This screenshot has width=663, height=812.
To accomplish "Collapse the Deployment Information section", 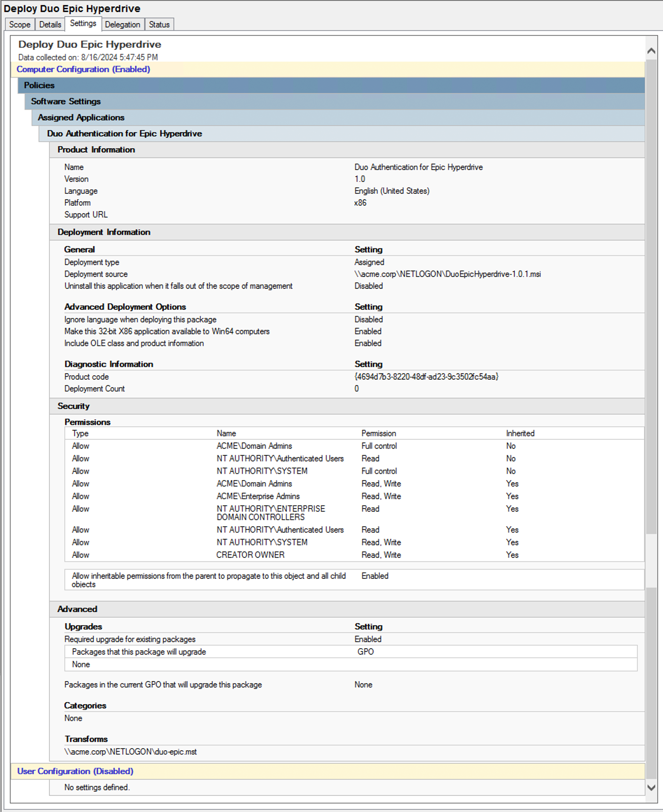I will pos(104,232).
